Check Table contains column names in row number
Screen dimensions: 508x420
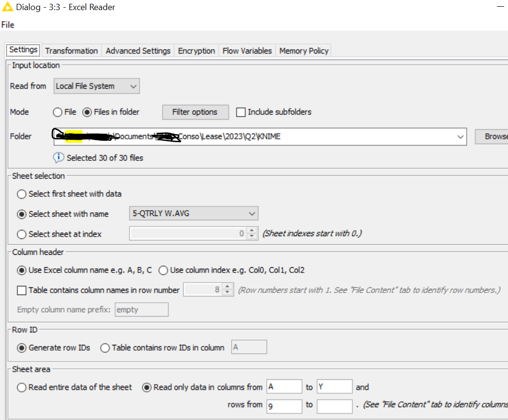(22, 290)
